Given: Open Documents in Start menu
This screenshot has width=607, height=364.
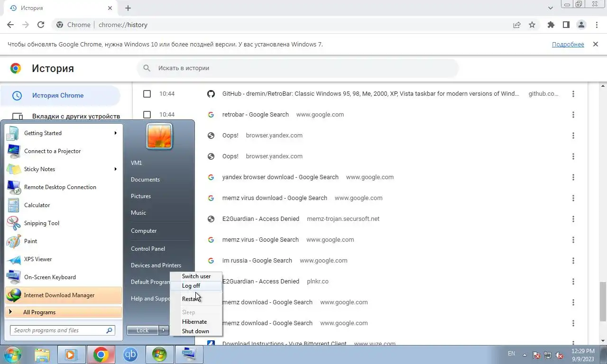Looking at the screenshot, I should [x=145, y=180].
